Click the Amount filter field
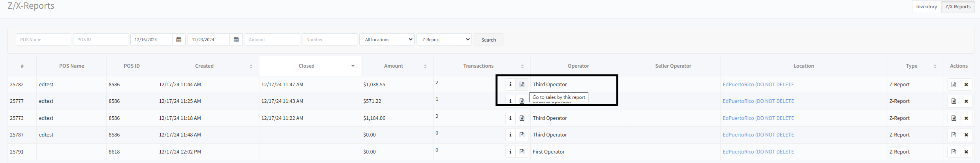 point(272,40)
